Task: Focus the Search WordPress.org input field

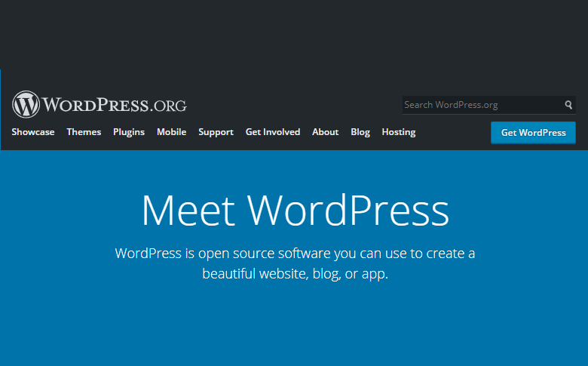Action: [x=482, y=105]
